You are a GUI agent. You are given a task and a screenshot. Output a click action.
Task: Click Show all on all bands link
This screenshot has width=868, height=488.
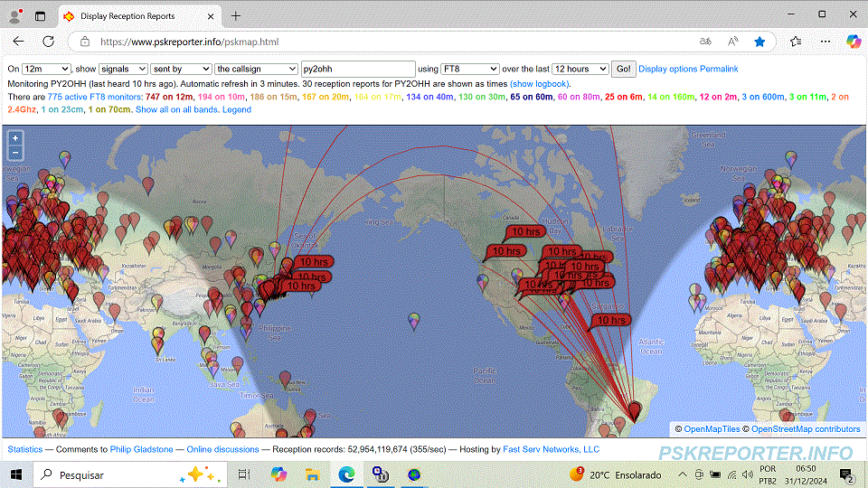pos(176,109)
